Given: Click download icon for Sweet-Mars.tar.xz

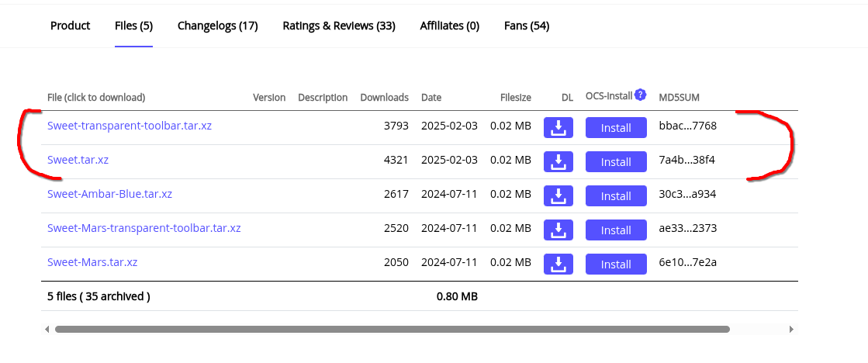Looking at the screenshot, I should (558, 264).
